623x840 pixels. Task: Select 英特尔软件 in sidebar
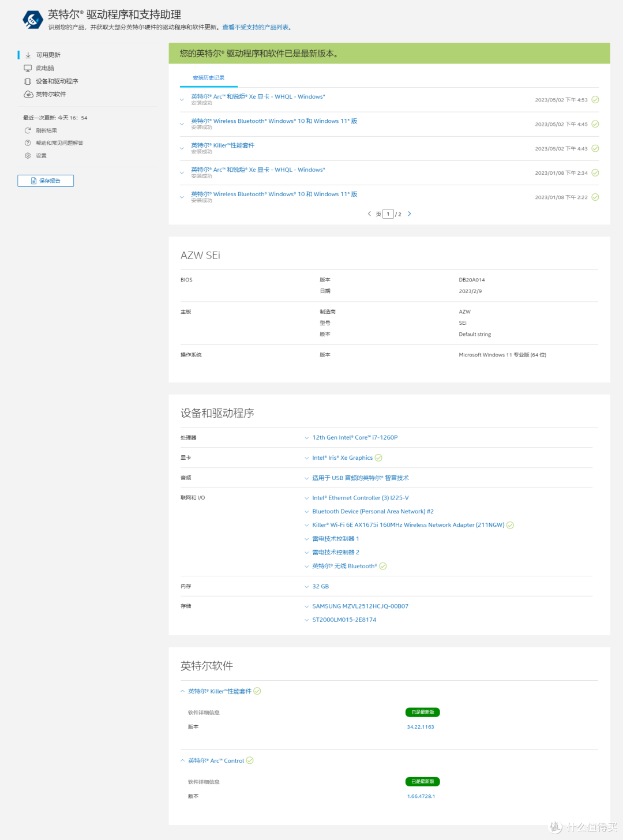(x=51, y=94)
